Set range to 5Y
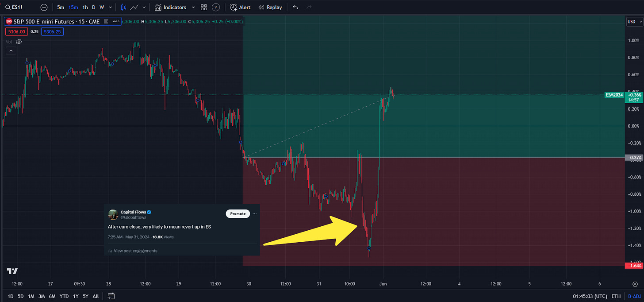 (86, 296)
